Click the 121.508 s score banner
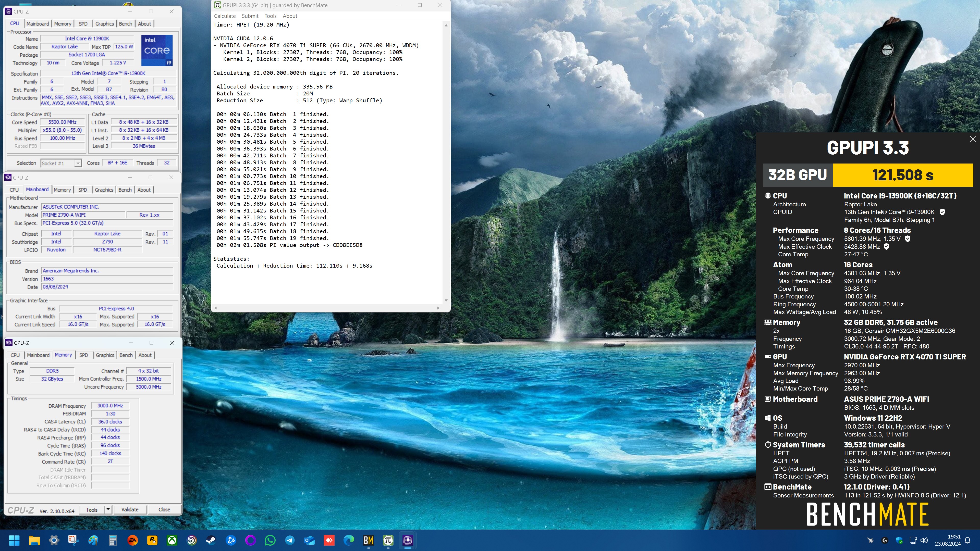980x551 pixels. pyautogui.click(x=903, y=175)
